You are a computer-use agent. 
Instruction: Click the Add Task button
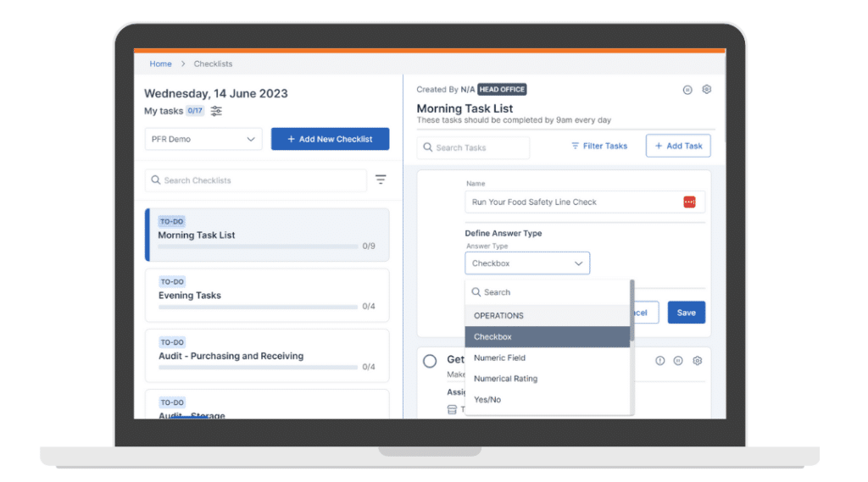pos(677,146)
